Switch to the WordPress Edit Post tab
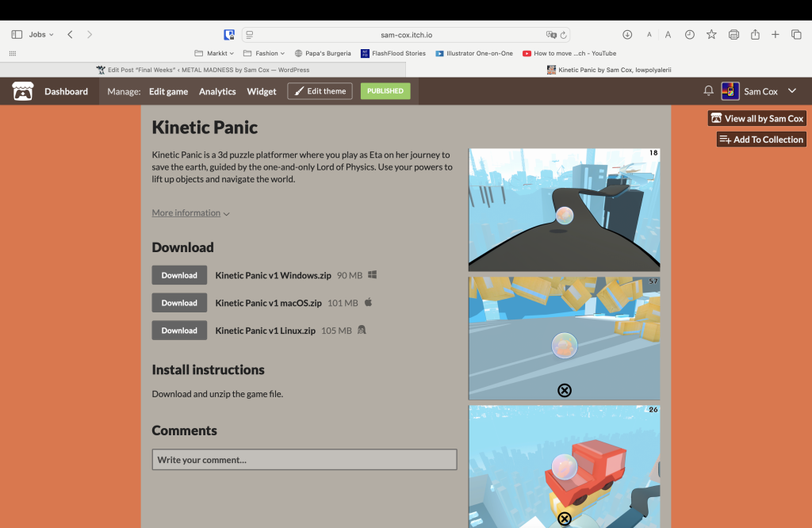This screenshot has height=528, width=812. pos(203,70)
